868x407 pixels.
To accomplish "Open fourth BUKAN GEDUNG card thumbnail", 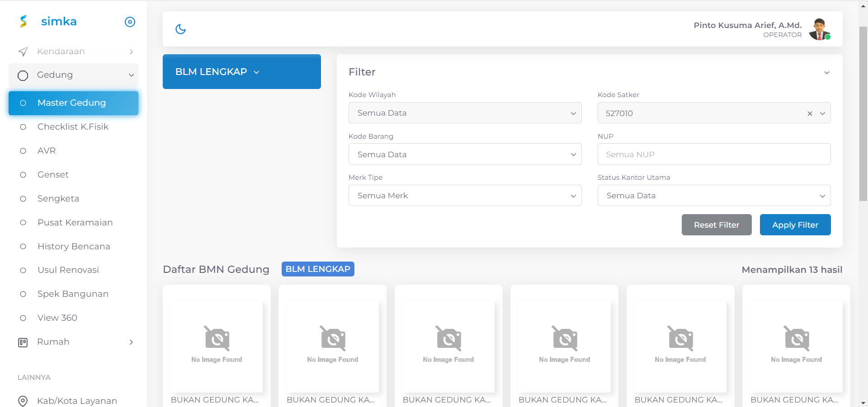I will (565, 346).
